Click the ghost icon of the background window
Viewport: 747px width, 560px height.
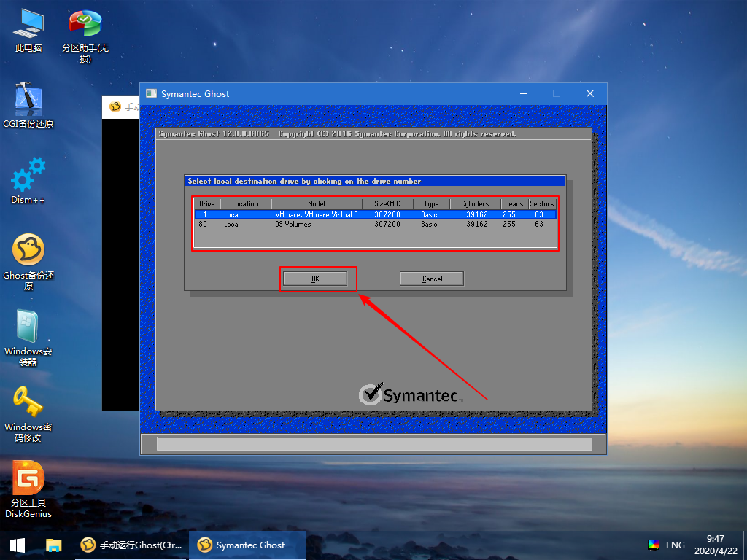(115, 106)
